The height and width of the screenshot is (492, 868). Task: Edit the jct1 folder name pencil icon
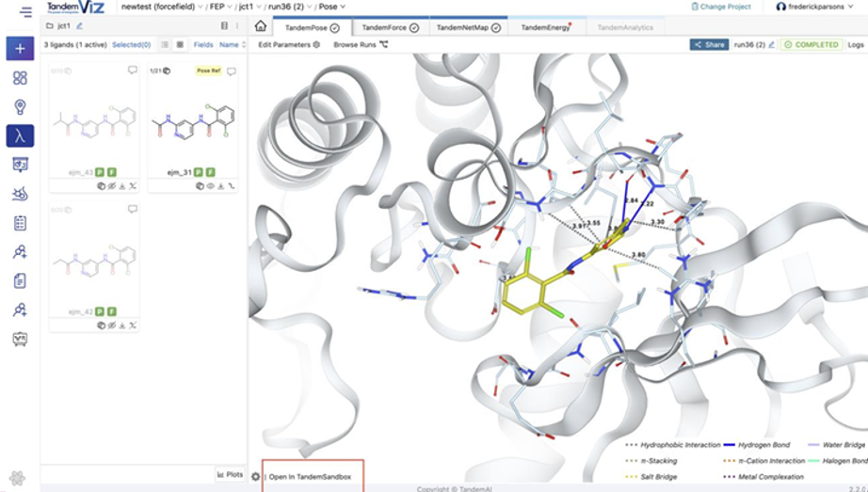click(x=80, y=26)
